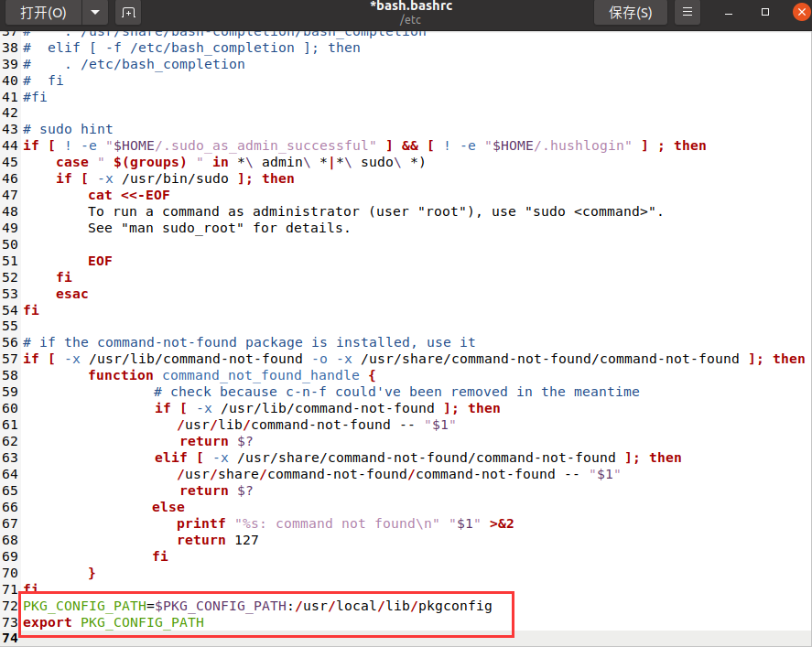Screen dimensions: 812x647
Task: Click the 'else' keyword on line 66
Action: coord(168,507)
